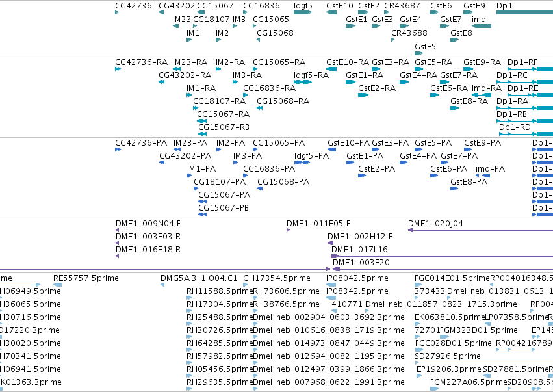The image size is (553, 392).
Task: Select the CG15068-PA protein label
Action: click(283, 182)
